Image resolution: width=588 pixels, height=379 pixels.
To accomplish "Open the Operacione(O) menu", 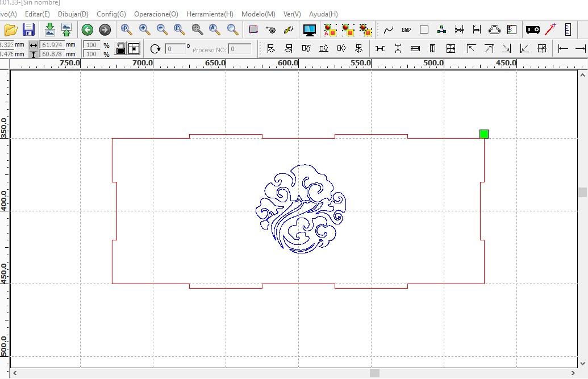I will tap(156, 14).
